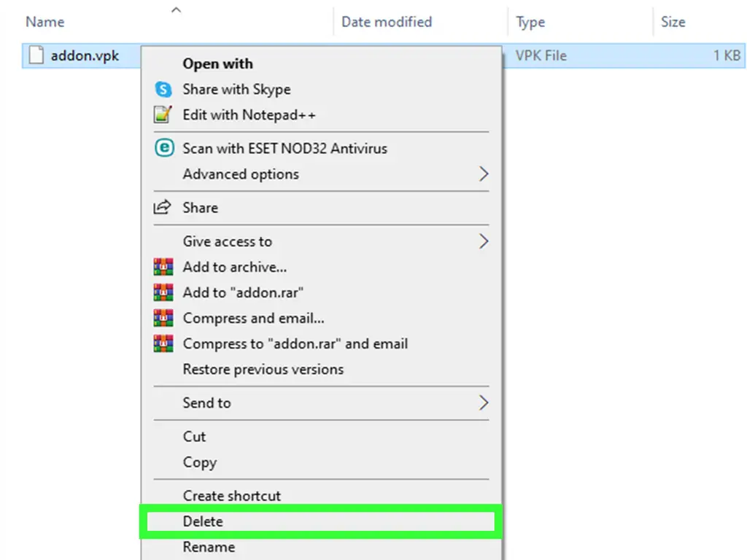Sort by the Date modified column header
This screenshot has height=560, width=747.
coord(387,22)
